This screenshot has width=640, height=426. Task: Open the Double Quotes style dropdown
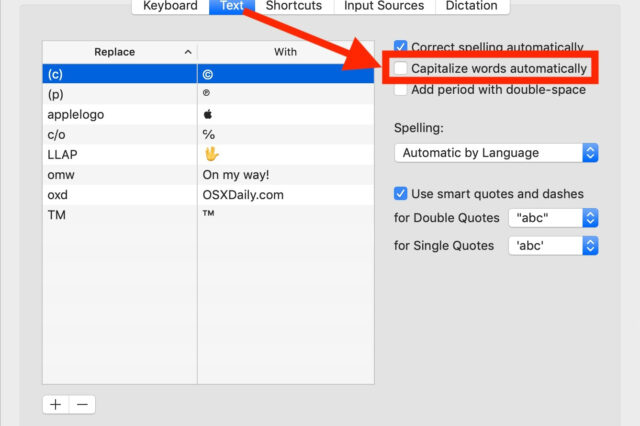(x=553, y=218)
